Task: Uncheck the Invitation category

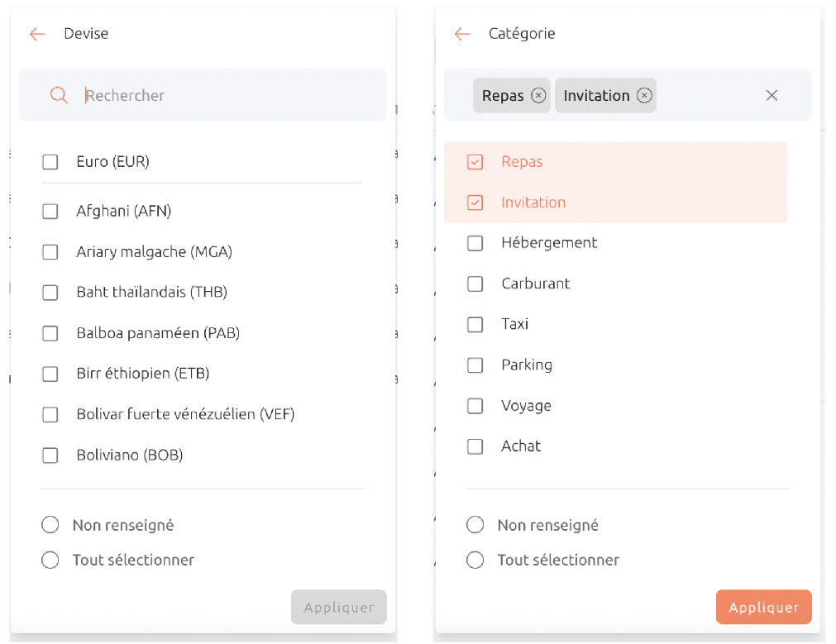Action: [475, 203]
